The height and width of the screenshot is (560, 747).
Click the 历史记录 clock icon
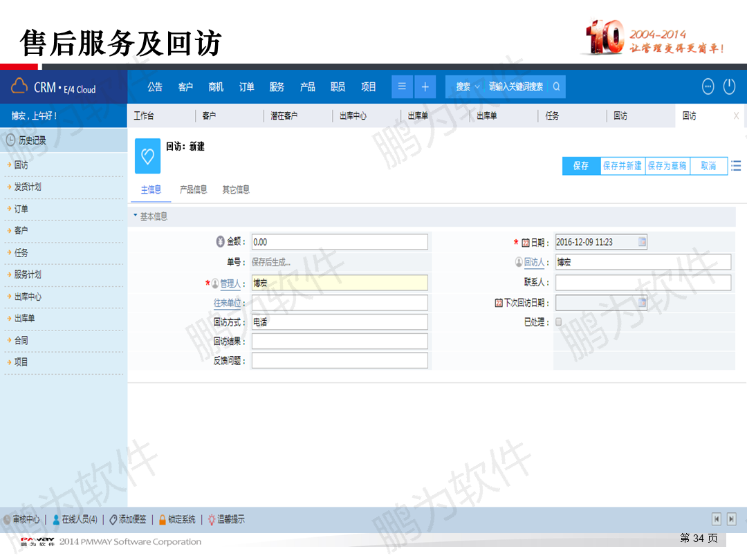10,140
